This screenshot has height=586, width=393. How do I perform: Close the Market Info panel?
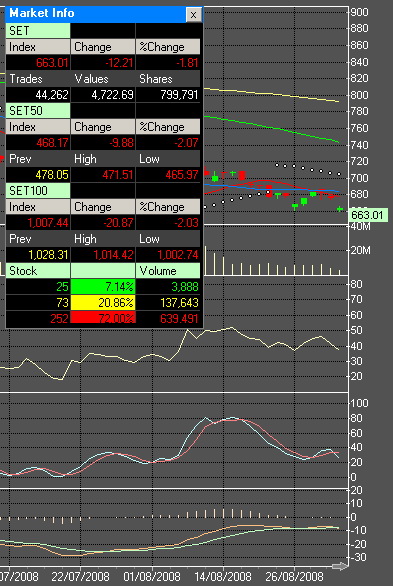[x=193, y=15]
